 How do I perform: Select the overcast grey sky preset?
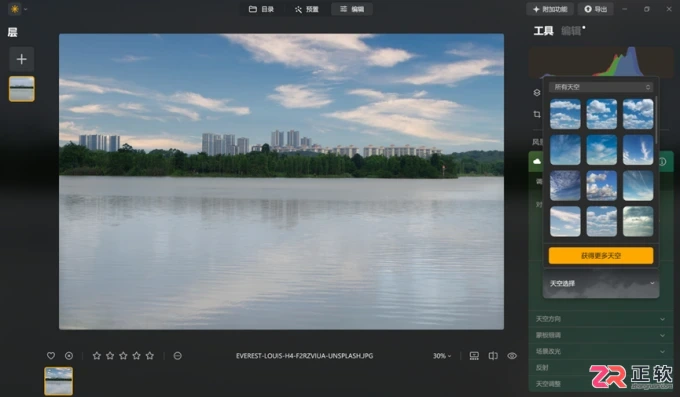(x=638, y=221)
